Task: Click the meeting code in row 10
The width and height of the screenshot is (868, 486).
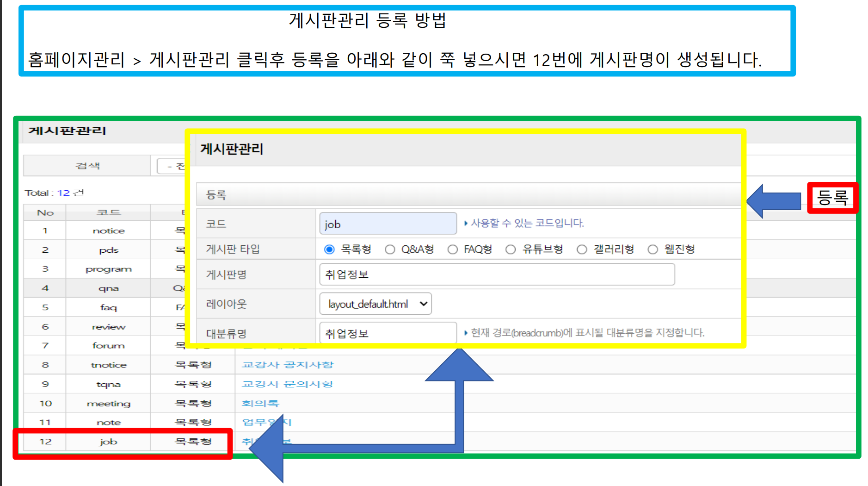Action: (x=108, y=404)
